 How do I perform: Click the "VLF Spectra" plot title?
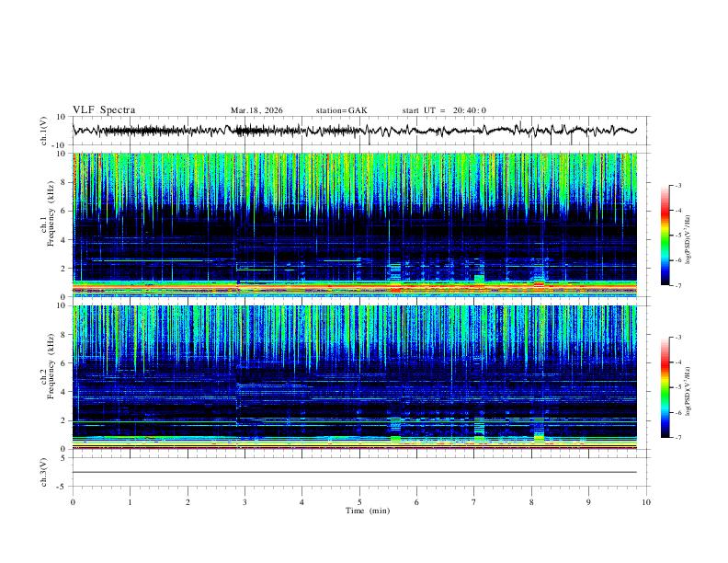104,110
